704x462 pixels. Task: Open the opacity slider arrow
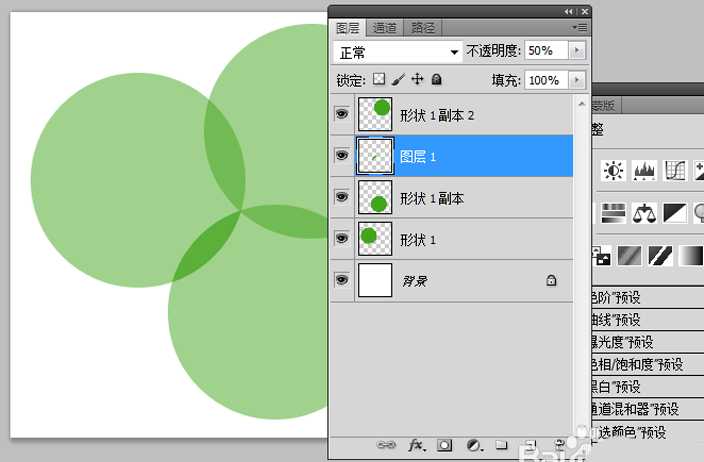point(576,51)
